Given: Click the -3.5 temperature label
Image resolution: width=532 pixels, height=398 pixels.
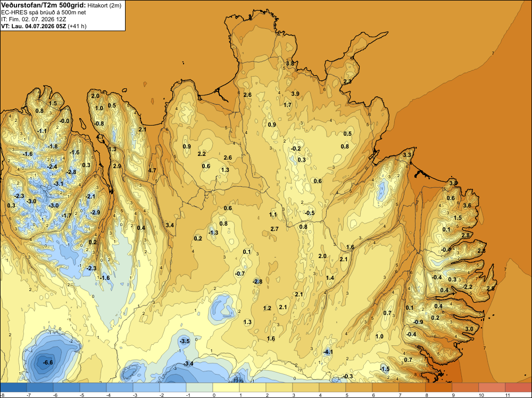Looking at the screenshot, I should tap(185, 341).
